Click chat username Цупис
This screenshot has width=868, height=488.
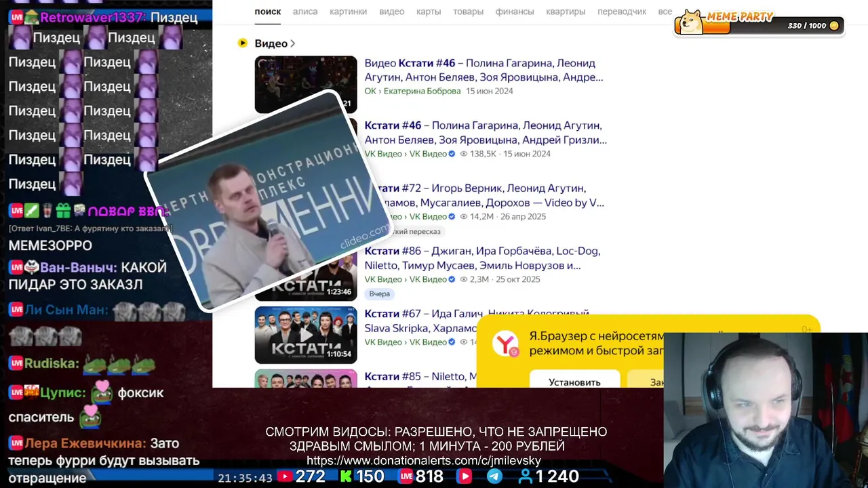[62, 392]
